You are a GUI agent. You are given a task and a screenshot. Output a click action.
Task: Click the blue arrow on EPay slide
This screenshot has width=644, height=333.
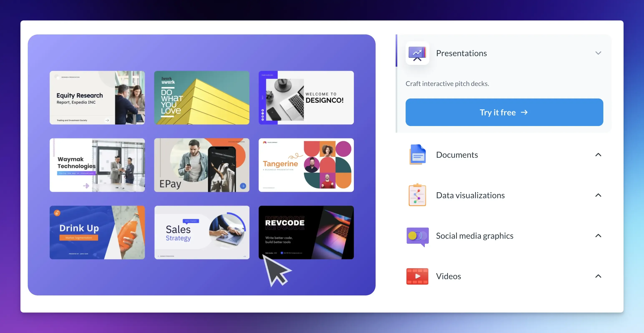[x=243, y=186]
